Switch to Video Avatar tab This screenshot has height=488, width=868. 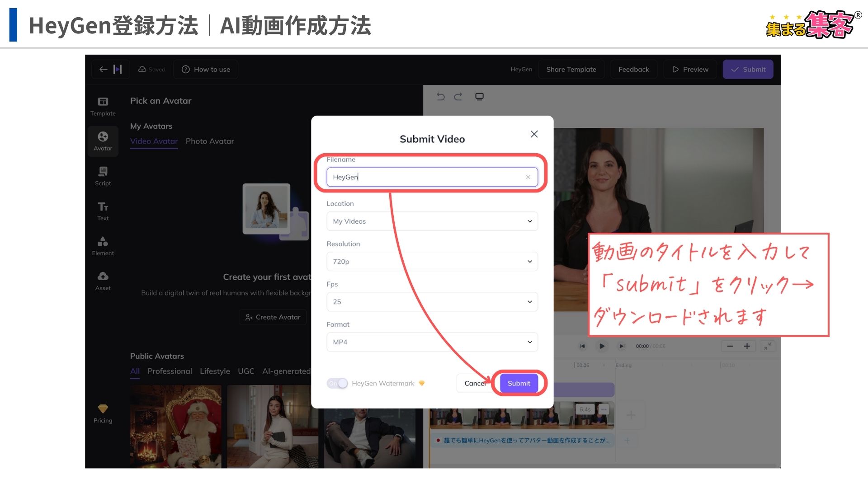pos(154,141)
